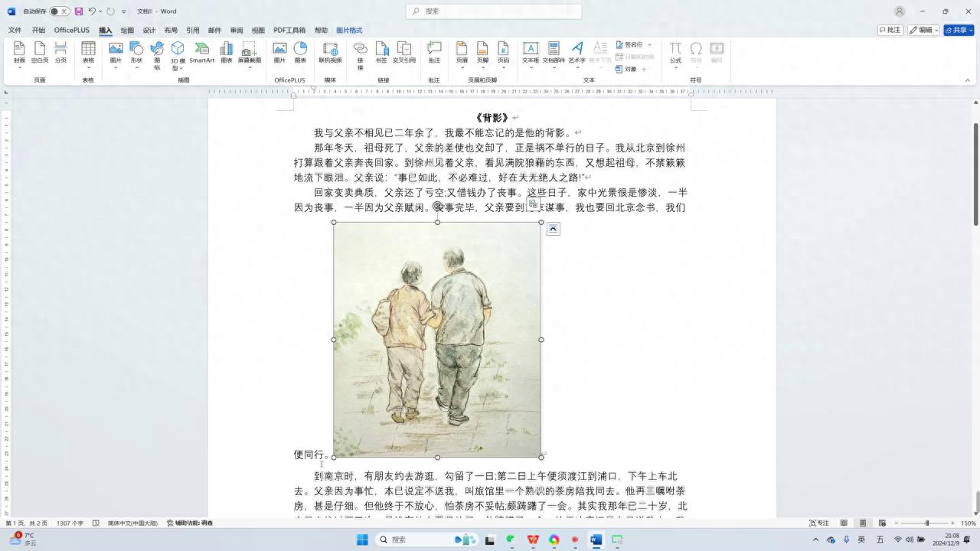980x551 pixels.
Task: Click the Icons (图标) tool
Action: pyautogui.click(x=157, y=54)
